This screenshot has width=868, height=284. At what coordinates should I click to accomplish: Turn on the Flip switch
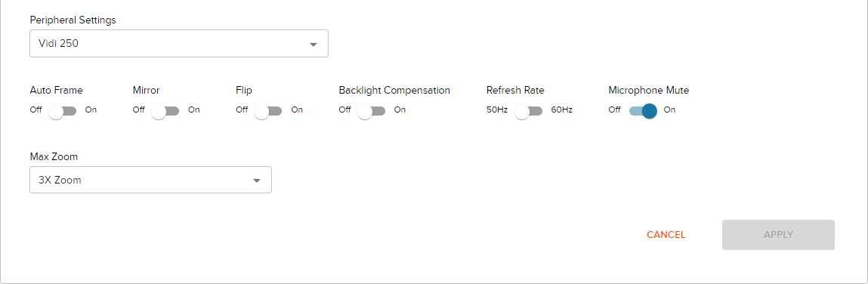coord(268,111)
